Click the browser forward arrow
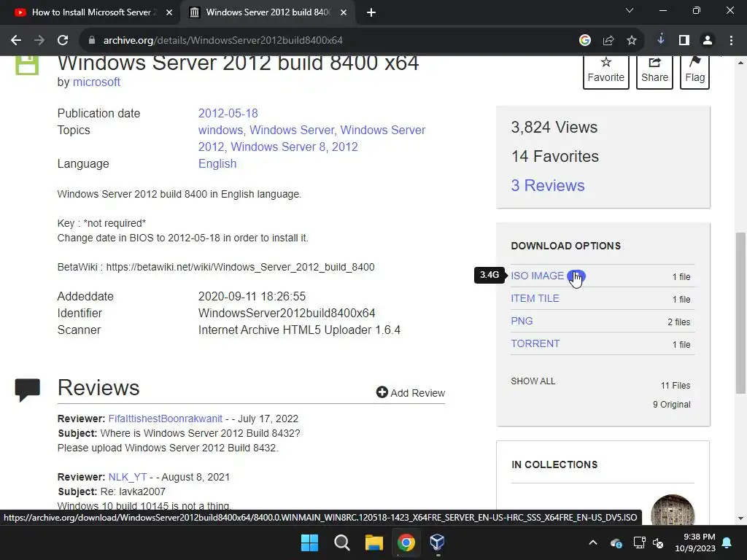 click(39, 41)
